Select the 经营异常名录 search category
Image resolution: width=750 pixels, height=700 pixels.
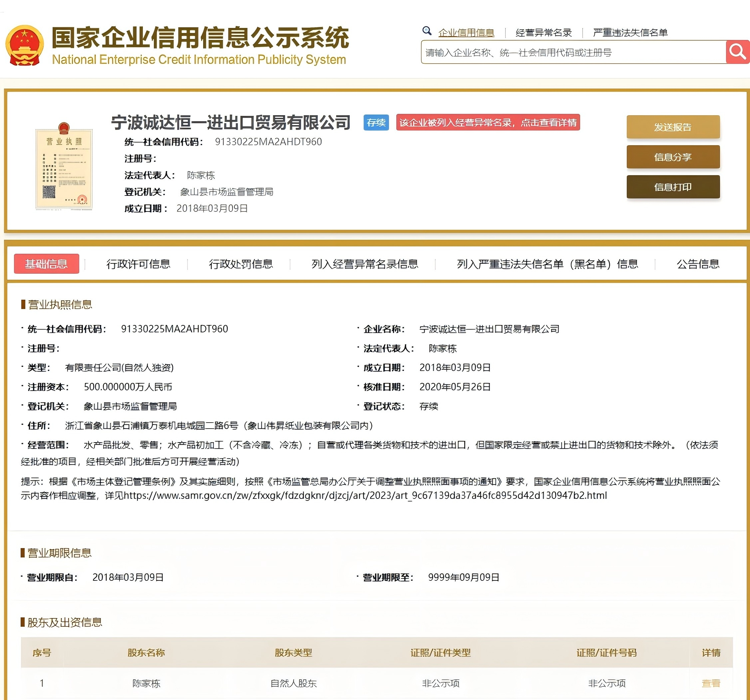[x=543, y=33]
